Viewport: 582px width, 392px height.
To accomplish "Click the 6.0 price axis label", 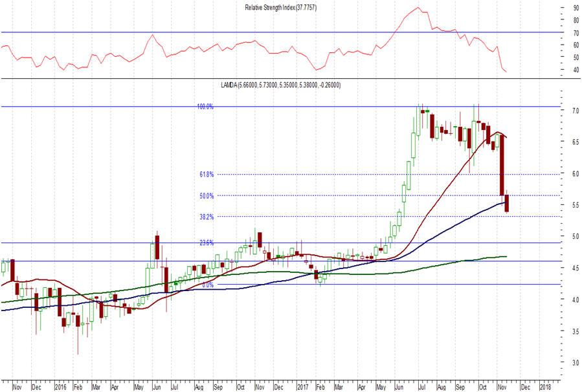I will tap(557, 173).
